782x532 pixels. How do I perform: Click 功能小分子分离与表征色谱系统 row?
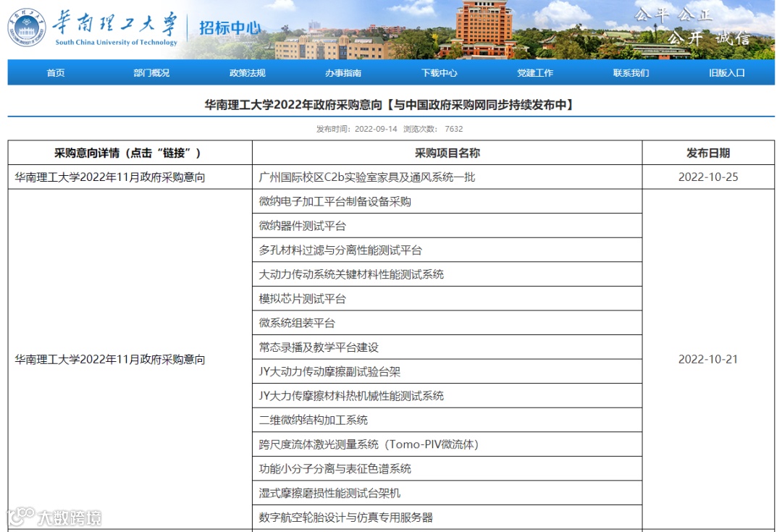[x=447, y=469]
